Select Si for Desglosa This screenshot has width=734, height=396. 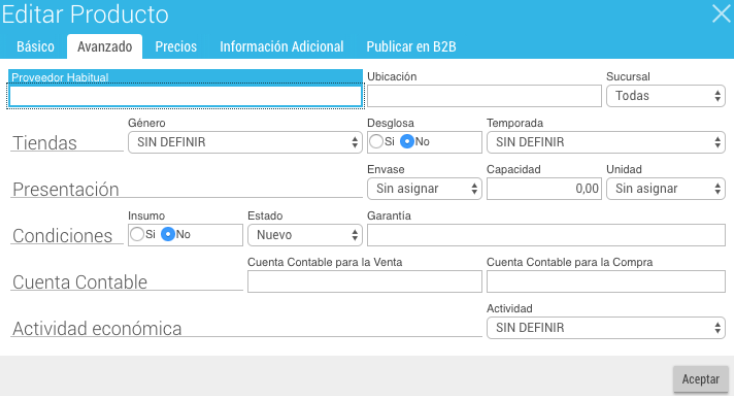(x=376, y=141)
